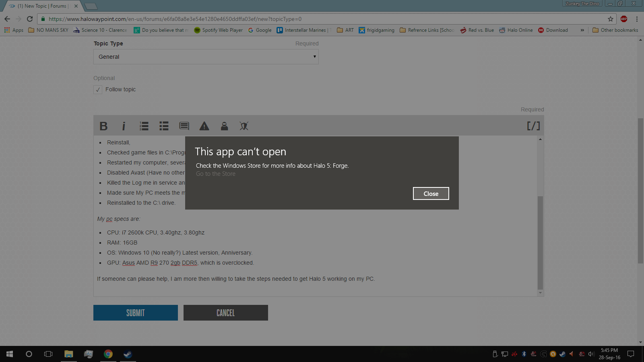The height and width of the screenshot is (362, 644).
Task: Click the shield with crossed swords icon
Action: (244, 126)
